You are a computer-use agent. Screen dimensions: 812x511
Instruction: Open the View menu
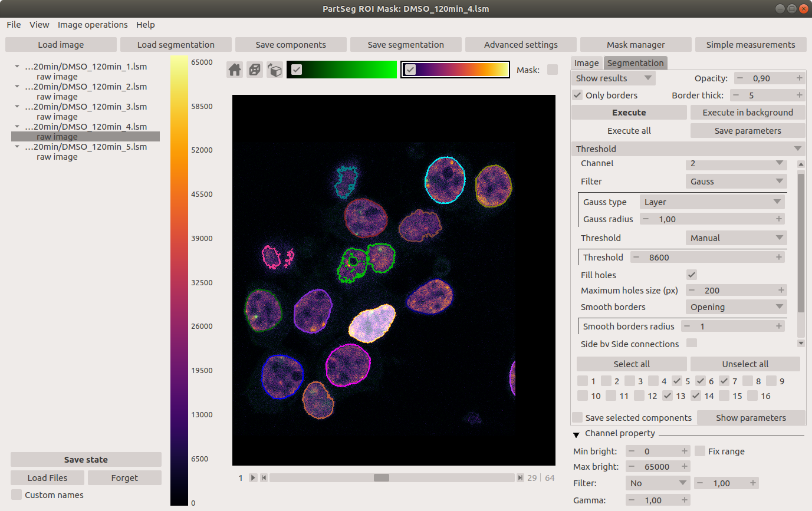40,25
